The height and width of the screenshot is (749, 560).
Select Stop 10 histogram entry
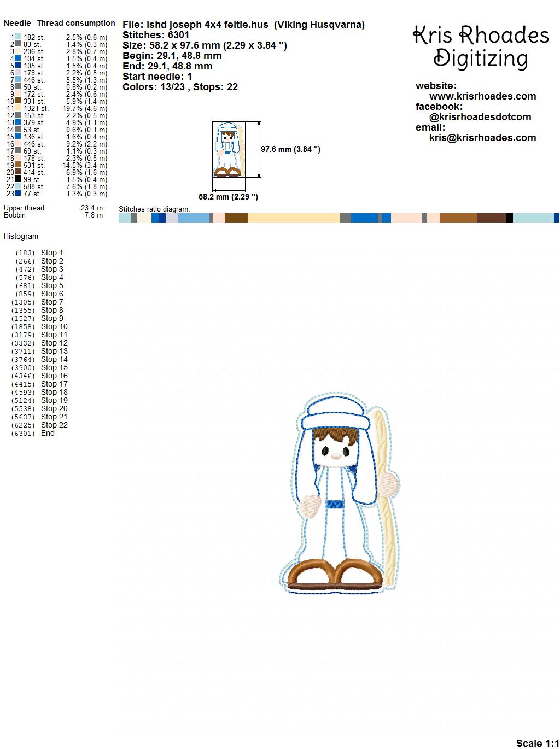click(39, 326)
